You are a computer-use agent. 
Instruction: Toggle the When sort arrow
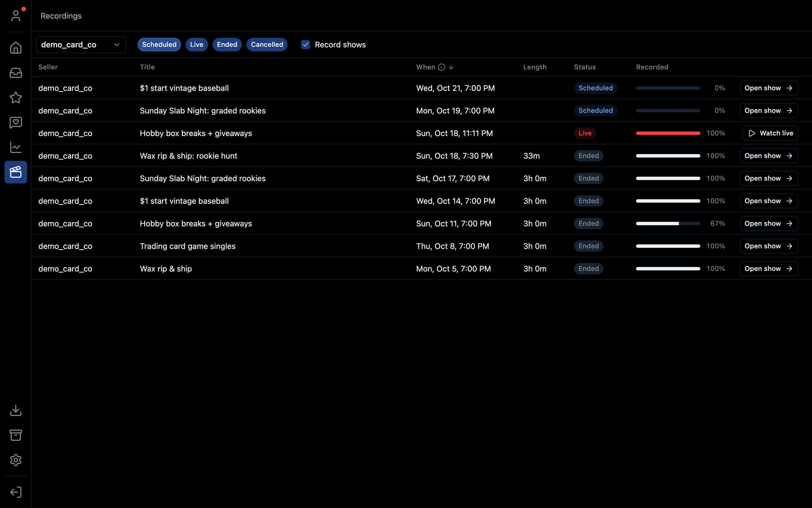pyautogui.click(x=451, y=67)
